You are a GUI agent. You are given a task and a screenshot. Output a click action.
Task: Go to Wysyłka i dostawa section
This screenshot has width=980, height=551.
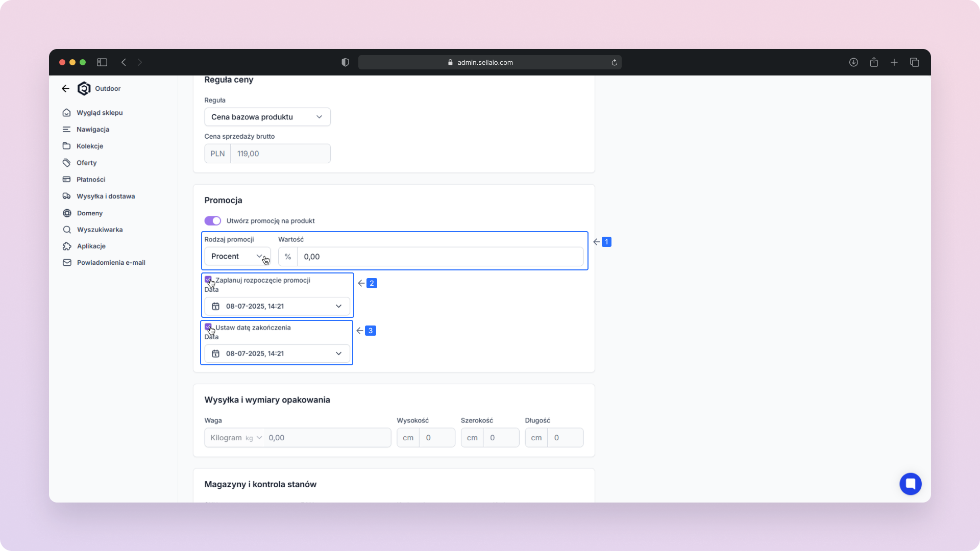(106, 196)
